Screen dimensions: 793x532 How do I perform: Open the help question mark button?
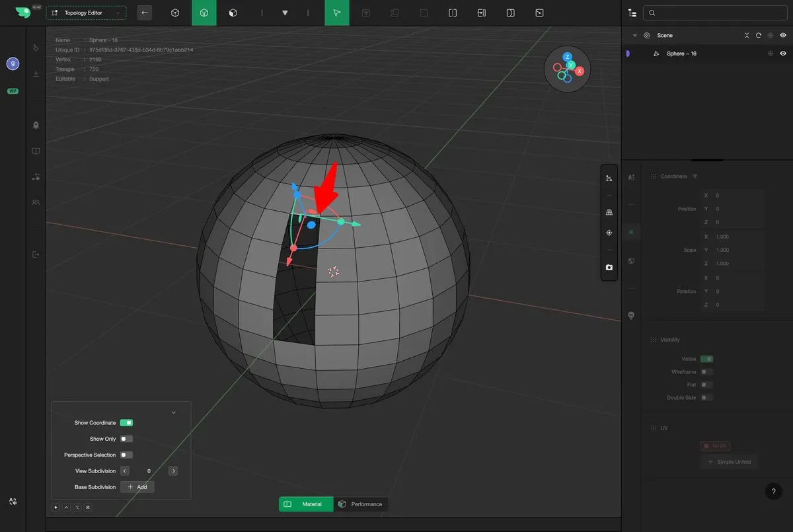tap(773, 491)
